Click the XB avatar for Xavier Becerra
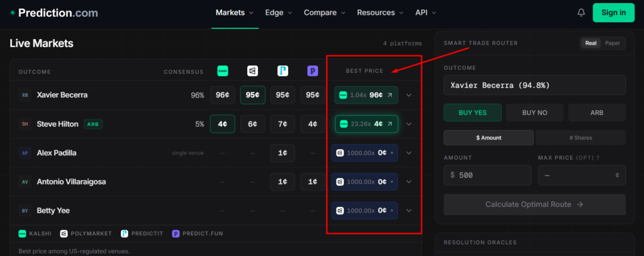The image size is (644, 256). 25,95
